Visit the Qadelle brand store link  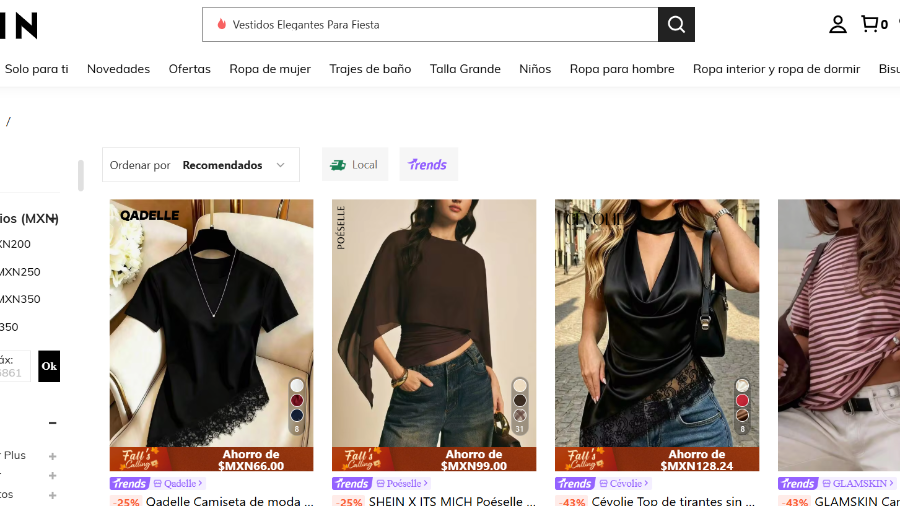click(178, 484)
